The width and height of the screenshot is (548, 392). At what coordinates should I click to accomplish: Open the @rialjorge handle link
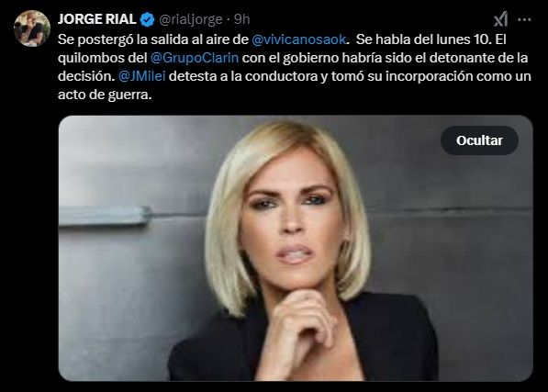click(191, 19)
